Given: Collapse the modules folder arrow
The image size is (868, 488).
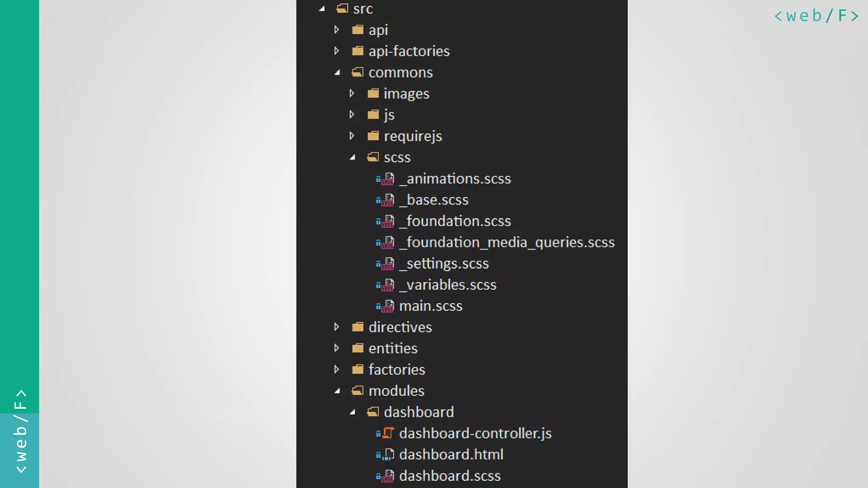Looking at the screenshot, I should point(337,391).
